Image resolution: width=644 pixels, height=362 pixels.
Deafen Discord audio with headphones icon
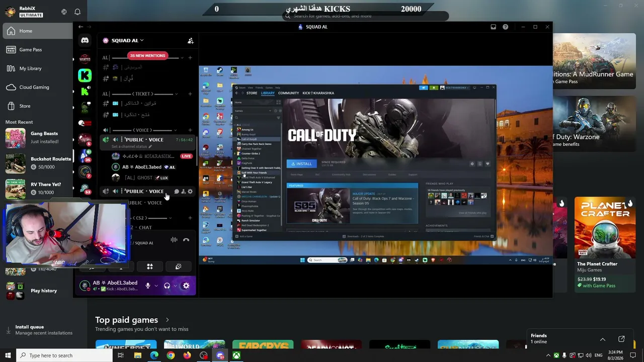click(x=167, y=286)
